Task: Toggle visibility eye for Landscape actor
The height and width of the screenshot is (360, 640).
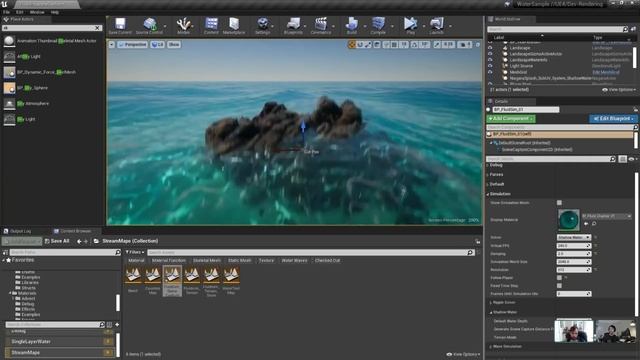Action: [x=490, y=48]
